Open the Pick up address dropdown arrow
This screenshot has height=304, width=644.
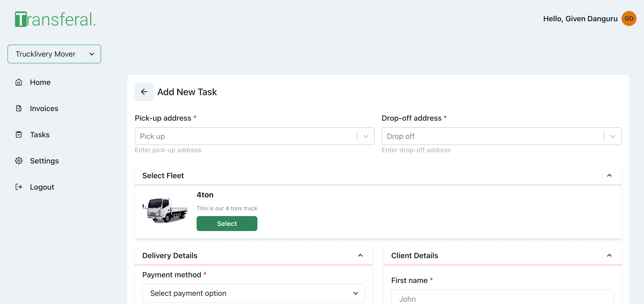tap(366, 136)
